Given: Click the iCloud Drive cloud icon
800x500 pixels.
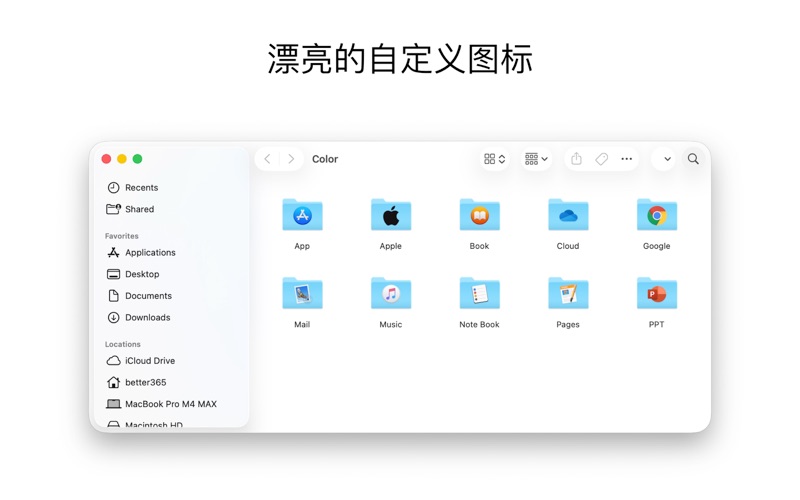Looking at the screenshot, I should coord(113,361).
